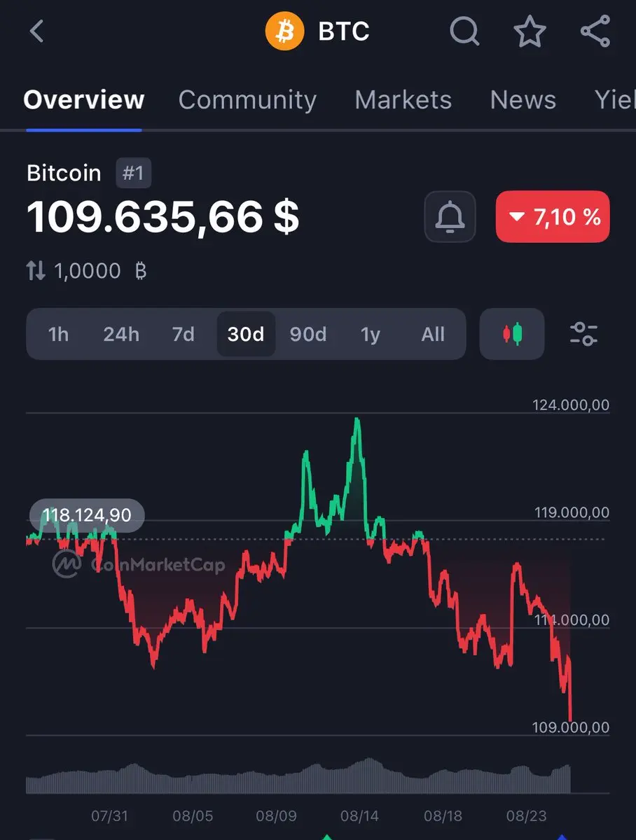Image resolution: width=636 pixels, height=840 pixels.
Task: Swap conversion direction arrows next to 1,0000
Action: (36, 271)
